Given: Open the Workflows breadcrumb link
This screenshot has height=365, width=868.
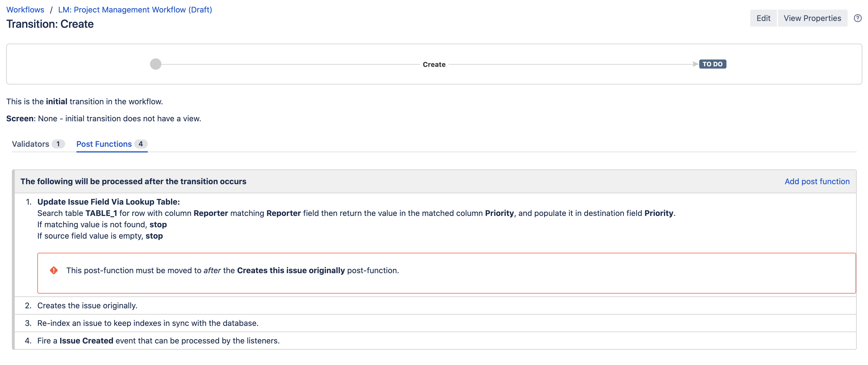Looking at the screenshot, I should 25,9.
